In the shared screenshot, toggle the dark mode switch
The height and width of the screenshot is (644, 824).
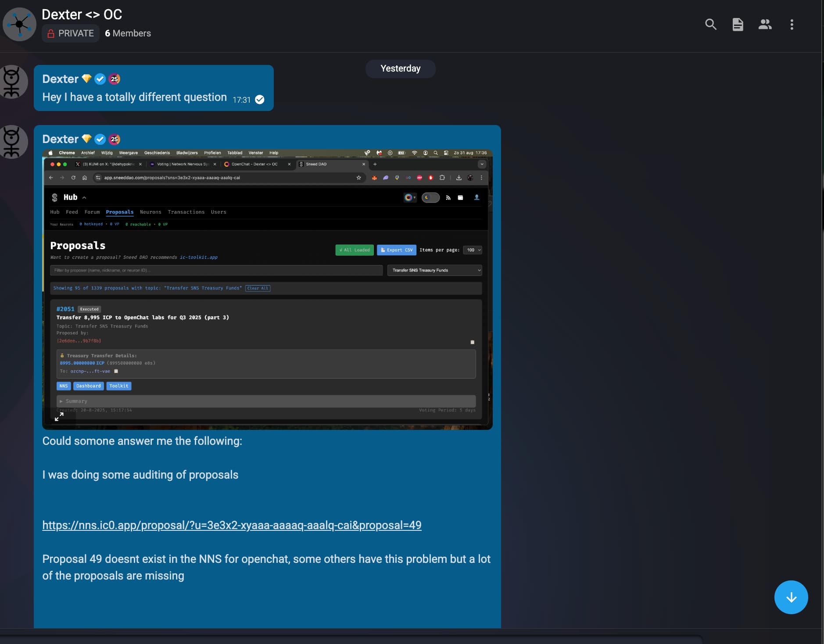pos(430,197)
